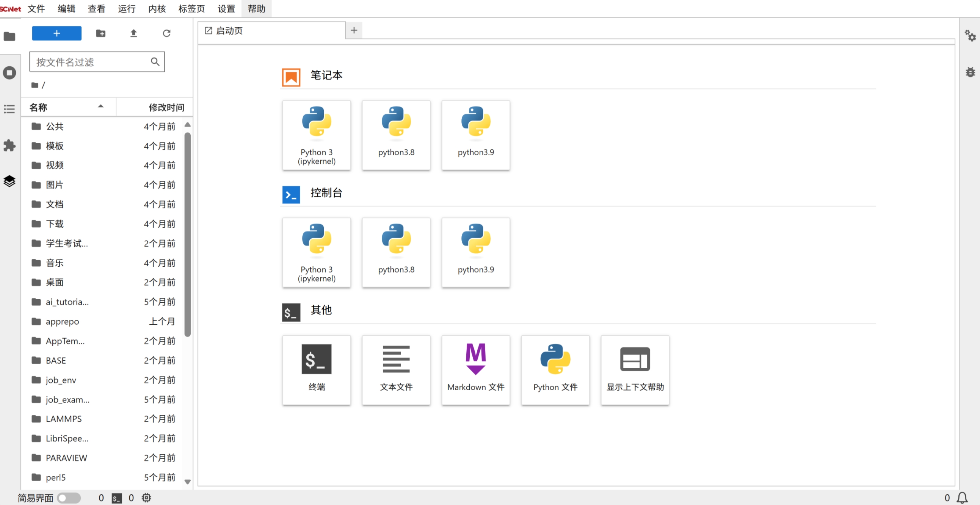Sort files by 名称 column arrow

pyautogui.click(x=100, y=107)
